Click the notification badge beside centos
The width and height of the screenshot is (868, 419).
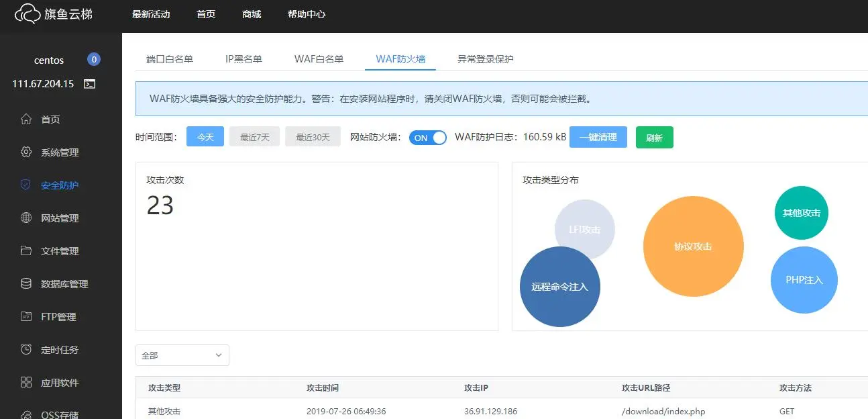pyautogui.click(x=94, y=60)
